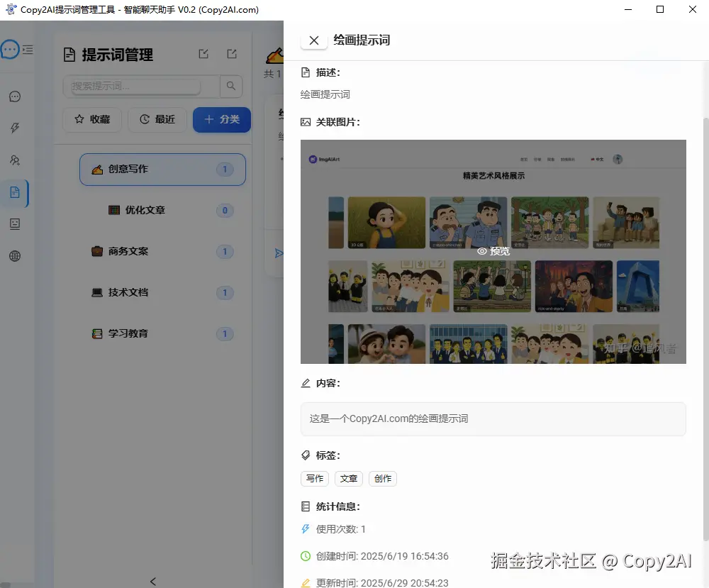Click the prompt content text box
709x588 pixels.
point(493,419)
